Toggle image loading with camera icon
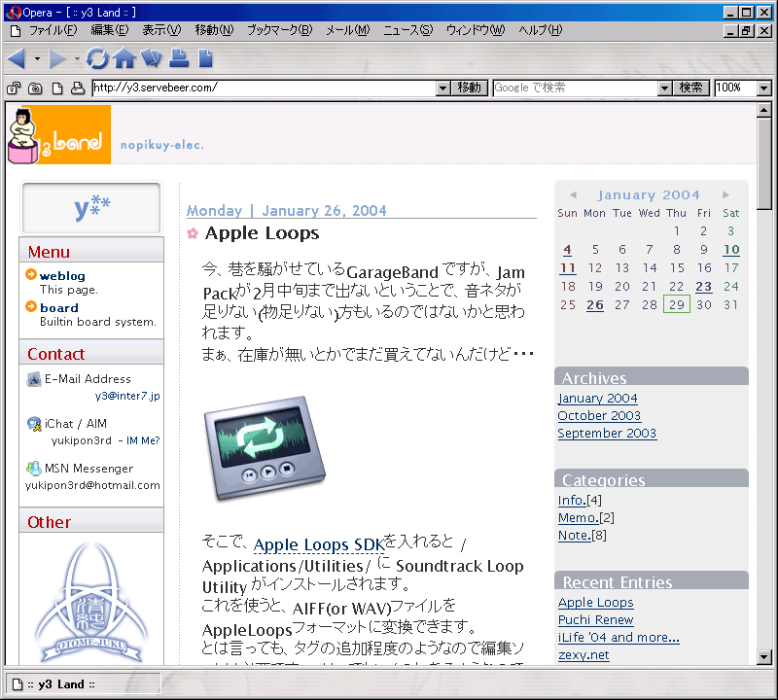The height and width of the screenshot is (700, 778). point(35,88)
